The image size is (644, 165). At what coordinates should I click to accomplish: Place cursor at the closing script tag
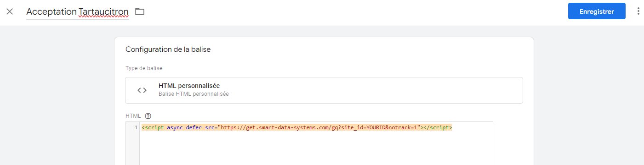coord(439,127)
